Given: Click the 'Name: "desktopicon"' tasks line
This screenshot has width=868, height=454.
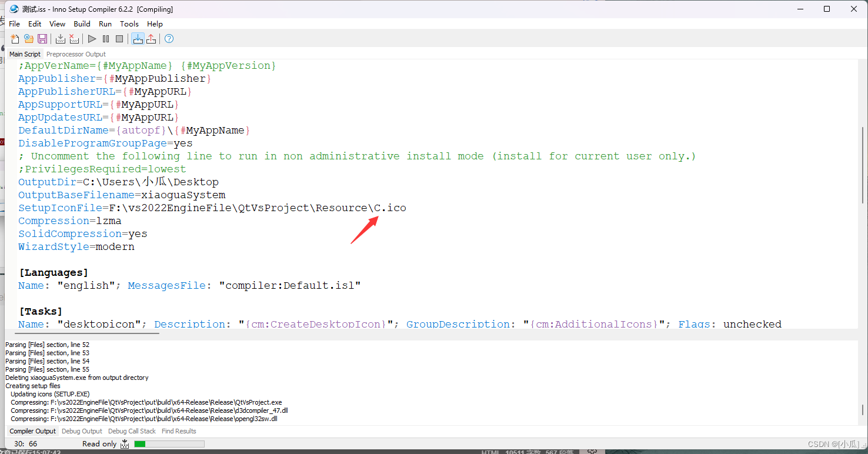Looking at the screenshot, I should (x=400, y=324).
